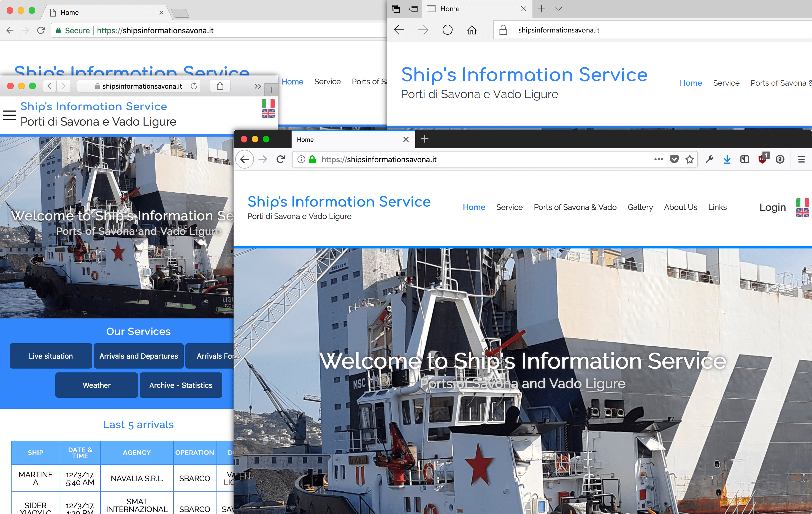The image size is (812, 514).
Task: Click the Live situation button
Action: 51,356
